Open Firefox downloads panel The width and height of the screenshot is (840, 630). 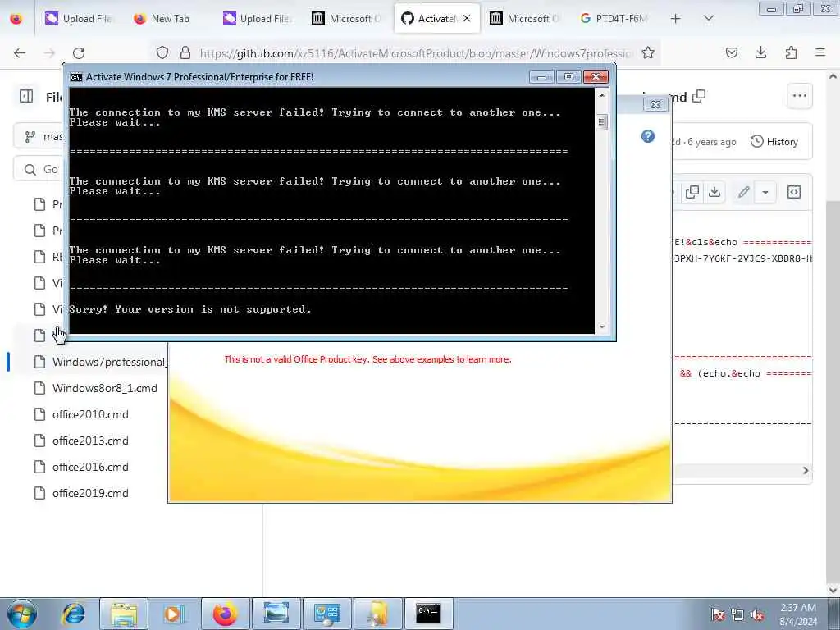pos(760,52)
